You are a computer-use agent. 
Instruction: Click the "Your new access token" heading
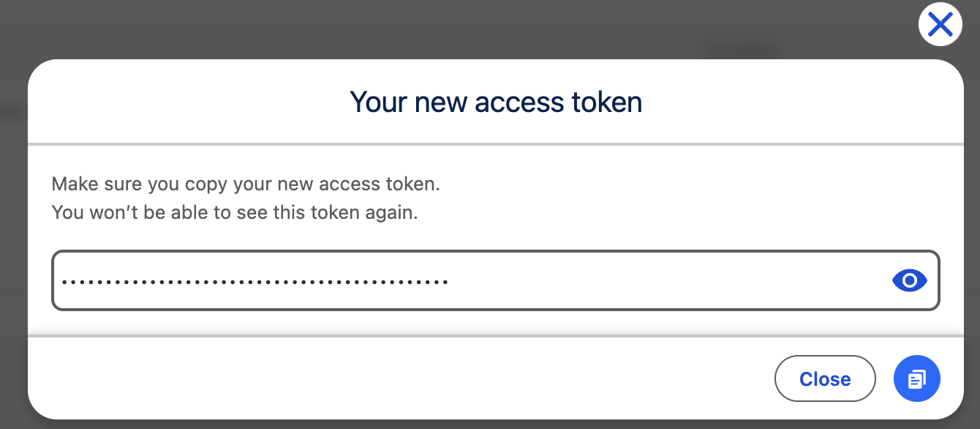point(496,102)
